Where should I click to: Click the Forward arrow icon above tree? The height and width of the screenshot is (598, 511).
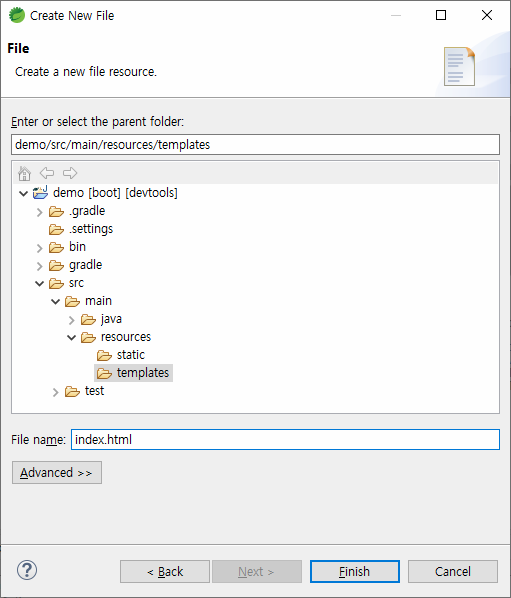coord(70,173)
